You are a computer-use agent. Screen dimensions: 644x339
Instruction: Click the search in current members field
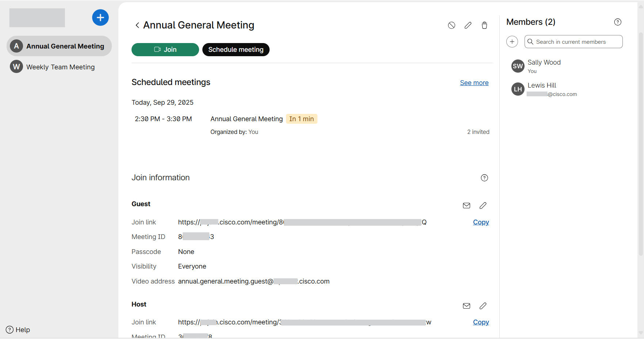(x=573, y=42)
